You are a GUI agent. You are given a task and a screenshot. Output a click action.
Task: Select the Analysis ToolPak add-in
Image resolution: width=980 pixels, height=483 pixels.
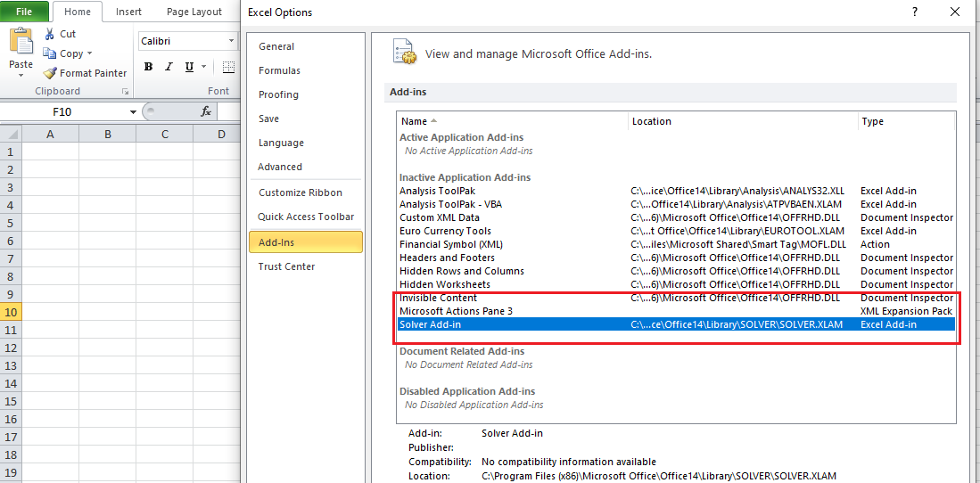[676, 191]
